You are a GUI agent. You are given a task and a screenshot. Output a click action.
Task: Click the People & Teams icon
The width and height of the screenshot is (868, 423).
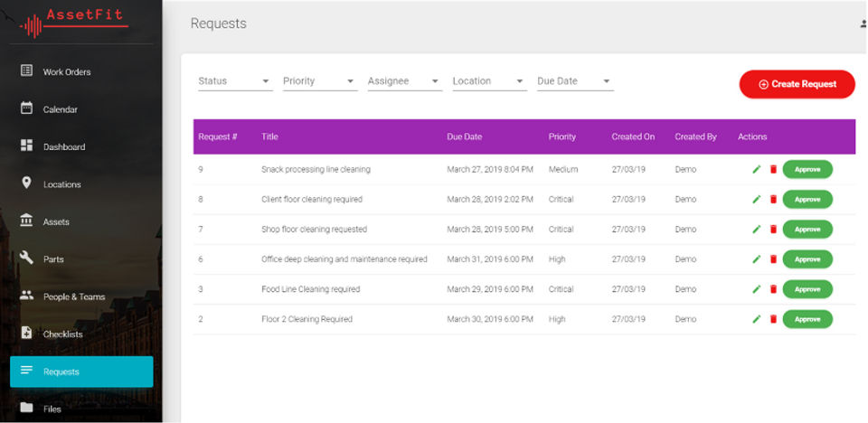26,295
